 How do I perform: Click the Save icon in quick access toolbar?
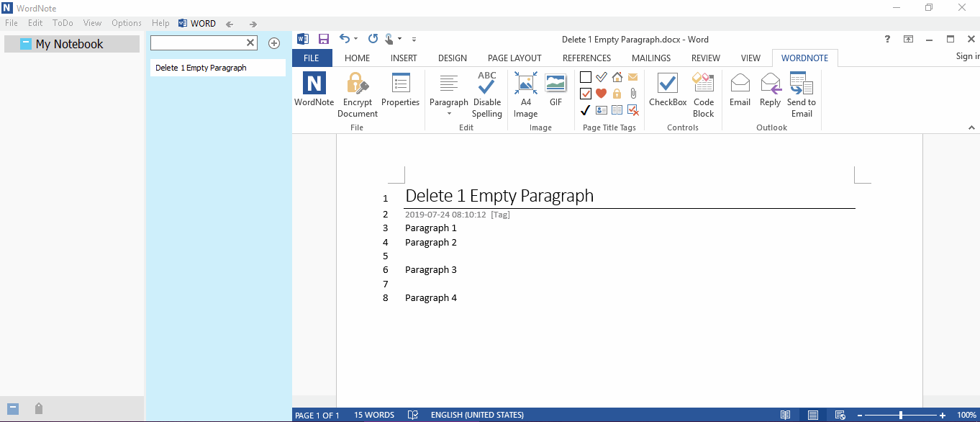coord(324,39)
